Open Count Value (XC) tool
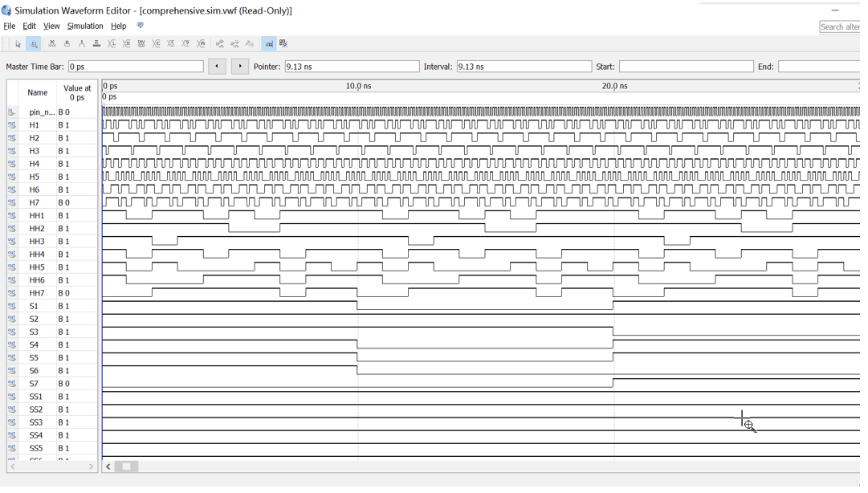The height and width of the screenshot is (493, 868). click(157, 43)
